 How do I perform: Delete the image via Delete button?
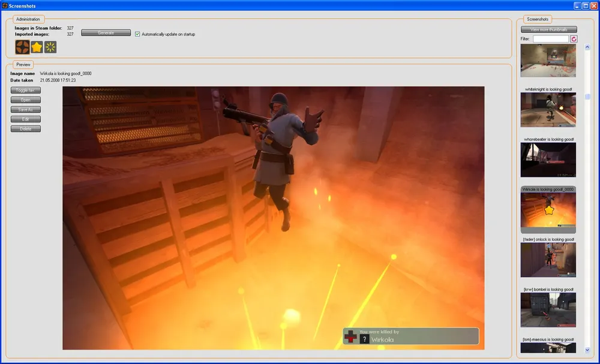coord(26,129)
